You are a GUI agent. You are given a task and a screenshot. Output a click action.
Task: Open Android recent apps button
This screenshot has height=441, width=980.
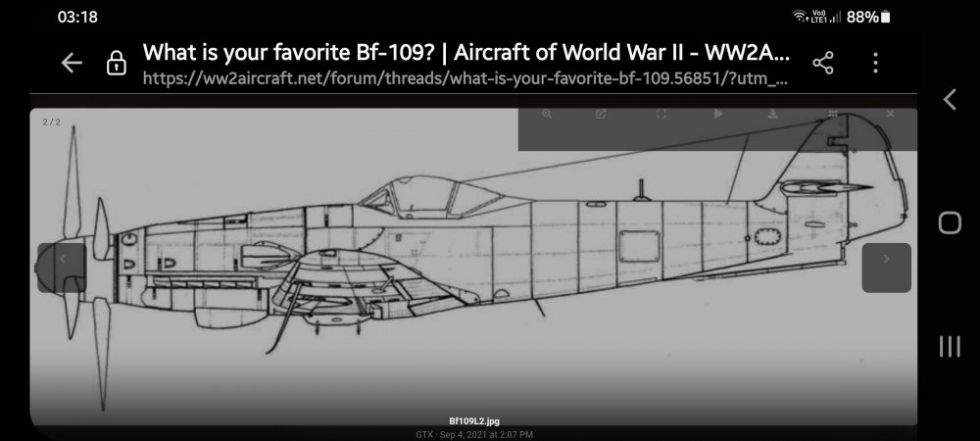[950, 346]
